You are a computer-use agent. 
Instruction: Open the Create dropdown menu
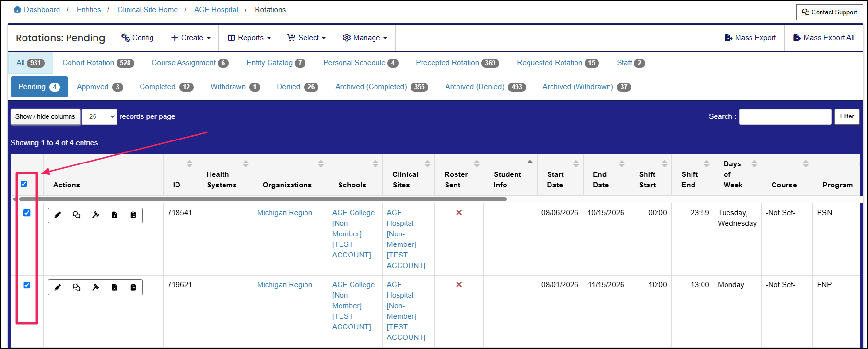[x=190, y=38]
